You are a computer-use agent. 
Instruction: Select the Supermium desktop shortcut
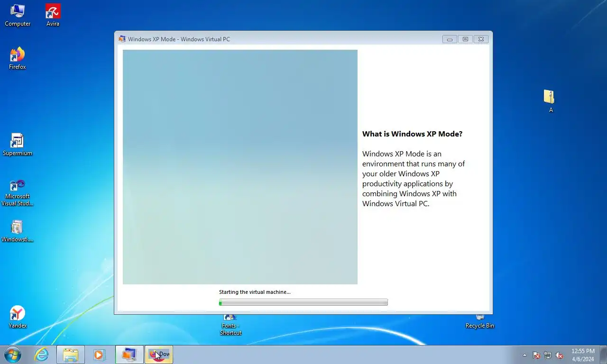coord(18,145)
